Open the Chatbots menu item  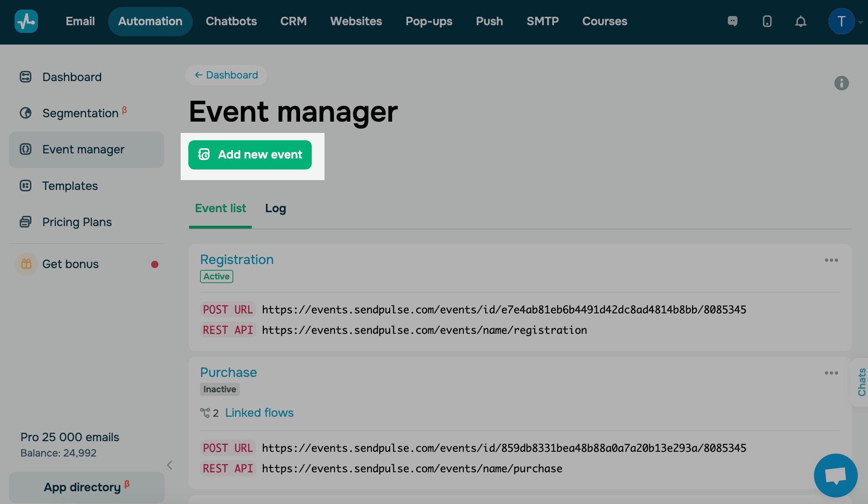pyautogui.click(x=231, y=21)
